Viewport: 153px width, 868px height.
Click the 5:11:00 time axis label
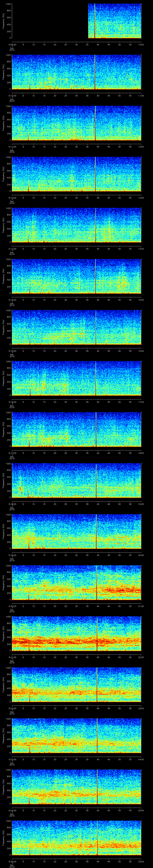[12, 147]
